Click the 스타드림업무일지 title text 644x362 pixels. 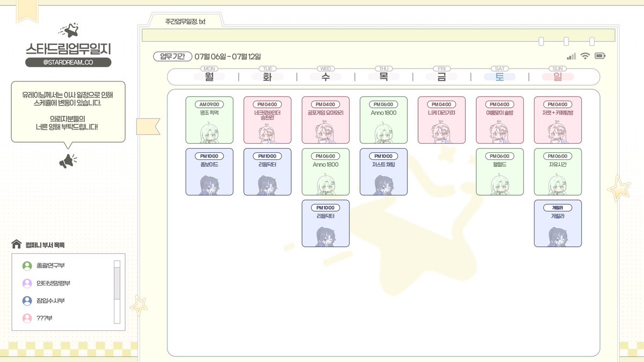click(68, 48)
